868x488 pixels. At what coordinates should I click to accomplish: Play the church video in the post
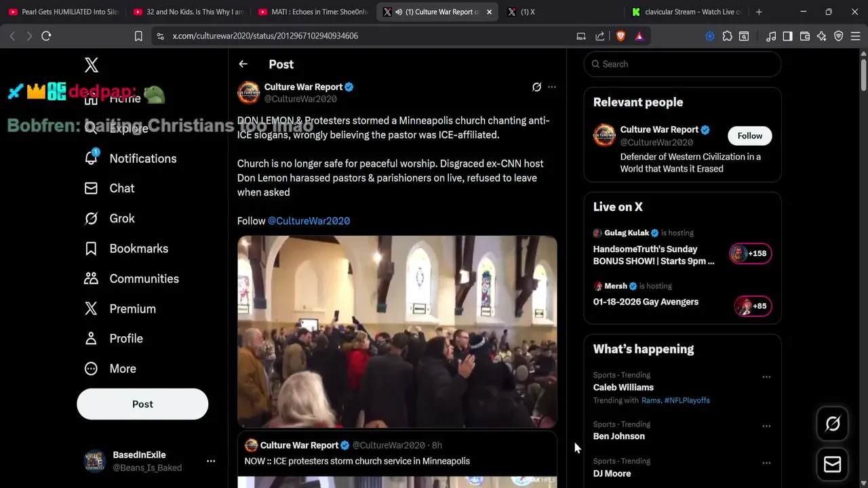[397, 332]
